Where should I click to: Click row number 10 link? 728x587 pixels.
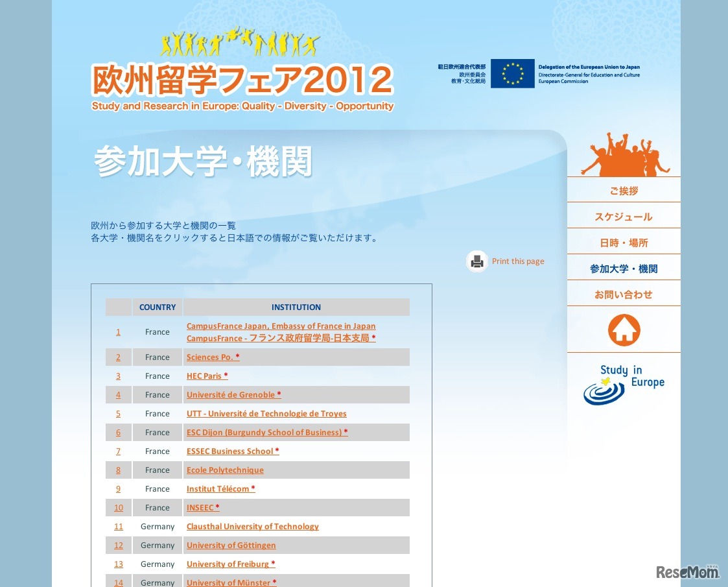click(x=119, y=508)
